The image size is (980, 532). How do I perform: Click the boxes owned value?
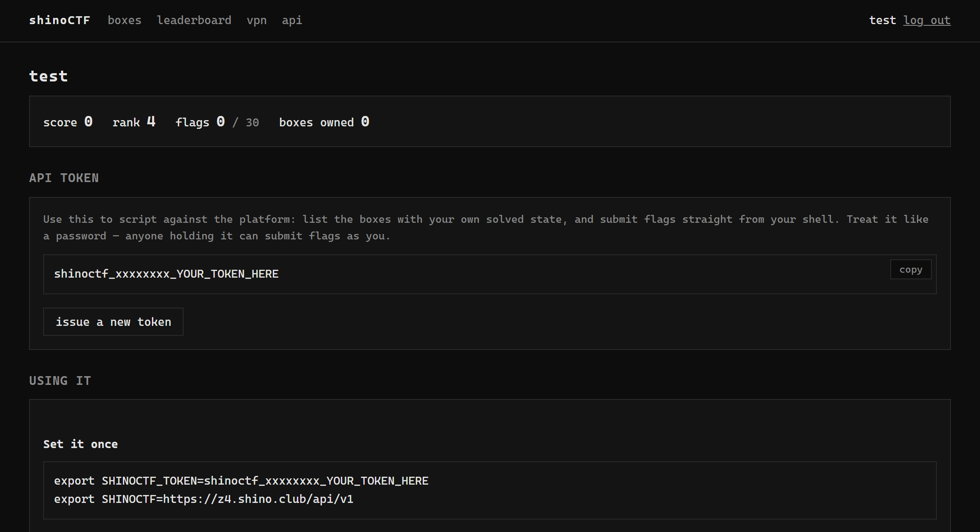(365, 121)
